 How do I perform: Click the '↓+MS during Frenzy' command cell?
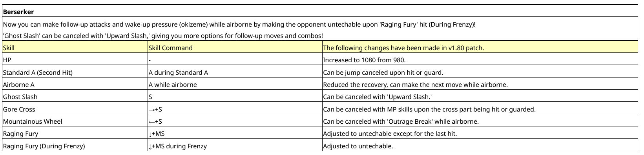(235, 146)
